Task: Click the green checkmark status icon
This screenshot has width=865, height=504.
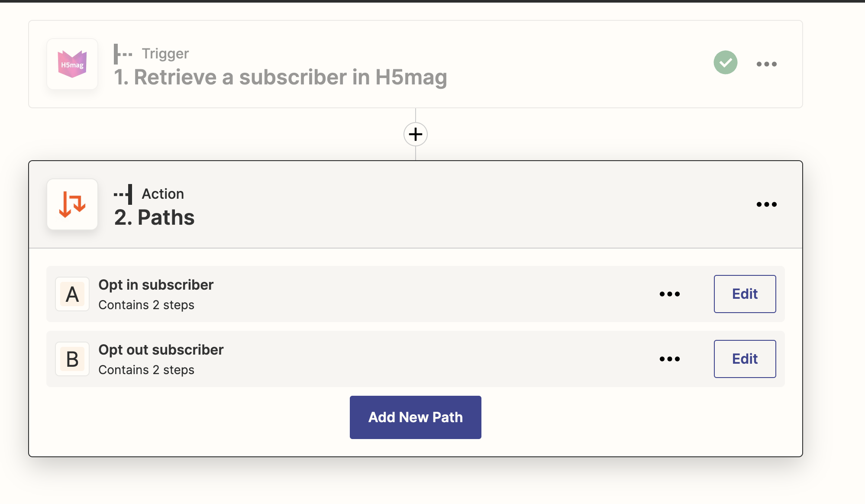Action: (726, 63)
